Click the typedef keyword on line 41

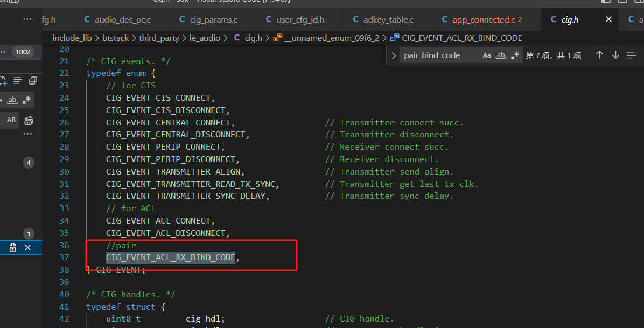point(103,307)
